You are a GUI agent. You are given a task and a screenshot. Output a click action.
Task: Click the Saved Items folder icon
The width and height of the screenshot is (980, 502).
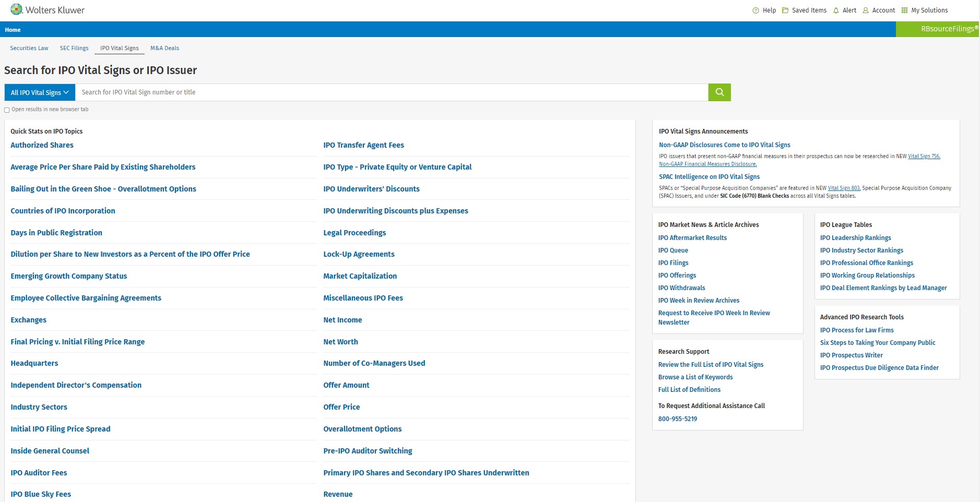tap(785, 10)
